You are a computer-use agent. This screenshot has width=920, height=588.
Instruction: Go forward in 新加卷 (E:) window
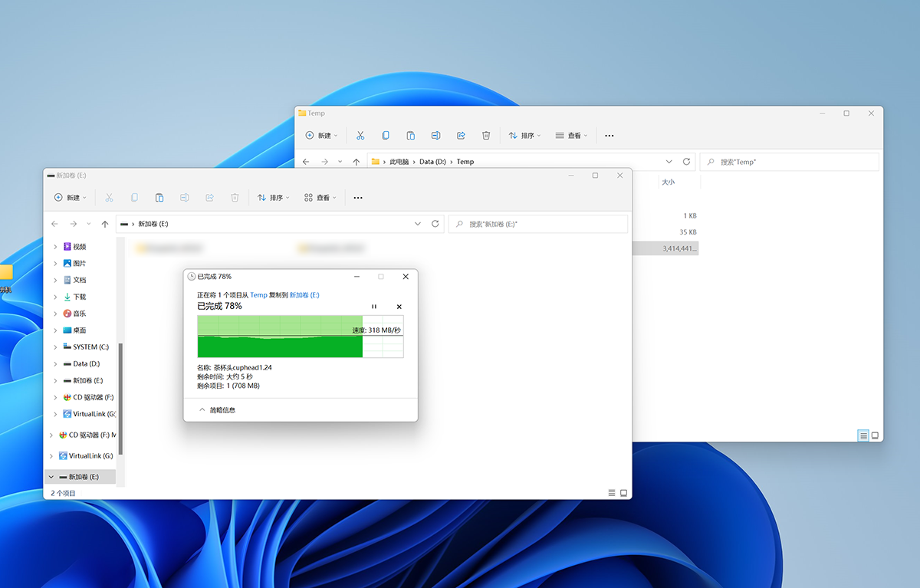point(73,224)
